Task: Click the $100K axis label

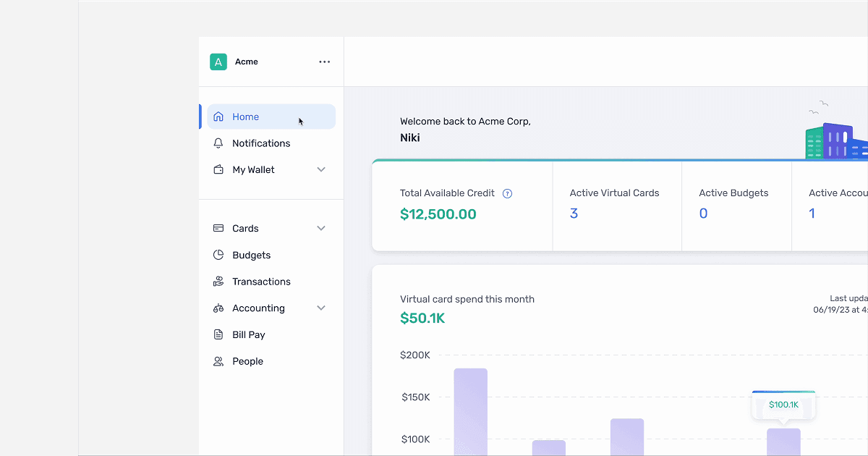Action: click(x=416, y=439)
